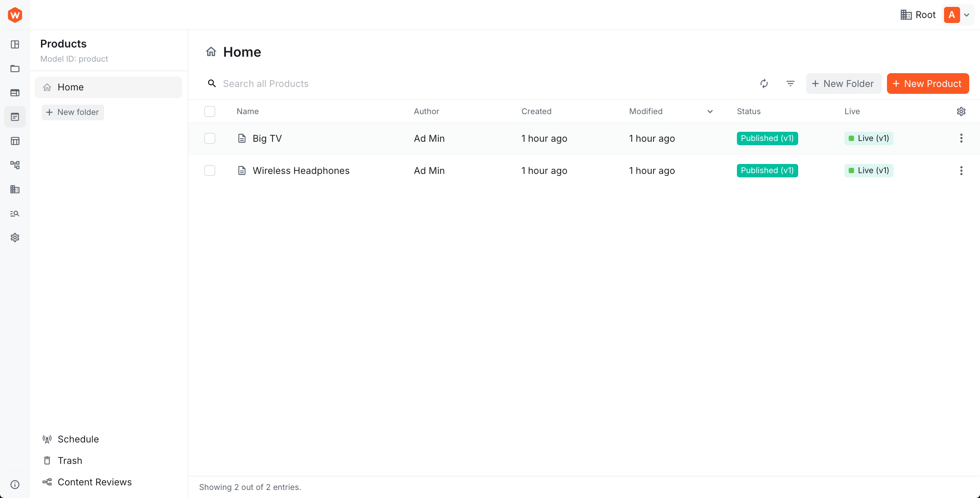Open the filter options icon
Viewport: 980px width, 498px height.
click(x=790, y=84)
